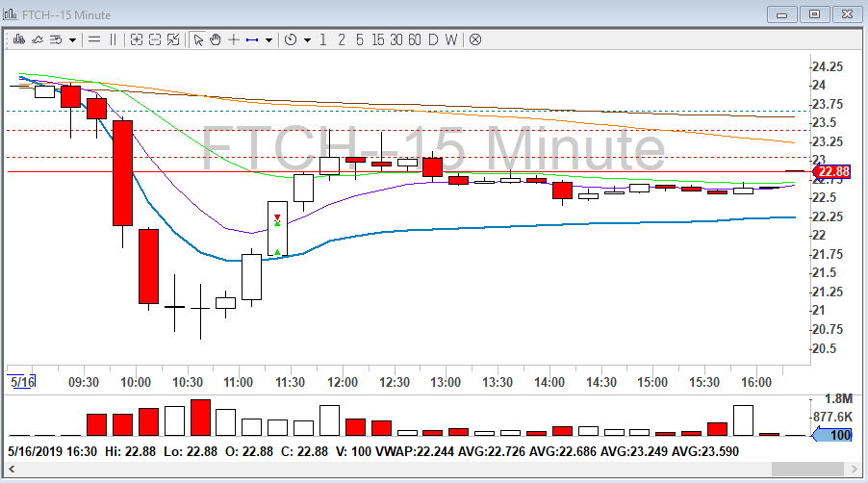Click the chart icon in title bar
The image size is (868, 483).
10,14
